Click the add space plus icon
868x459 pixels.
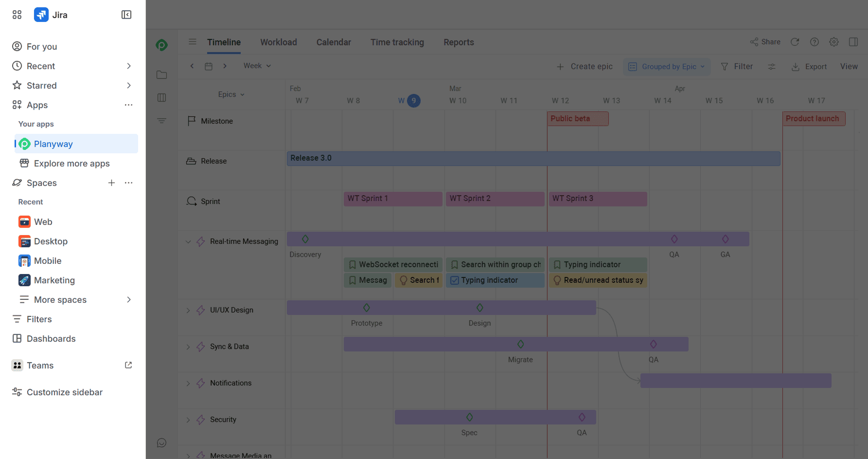click(111, 183)
